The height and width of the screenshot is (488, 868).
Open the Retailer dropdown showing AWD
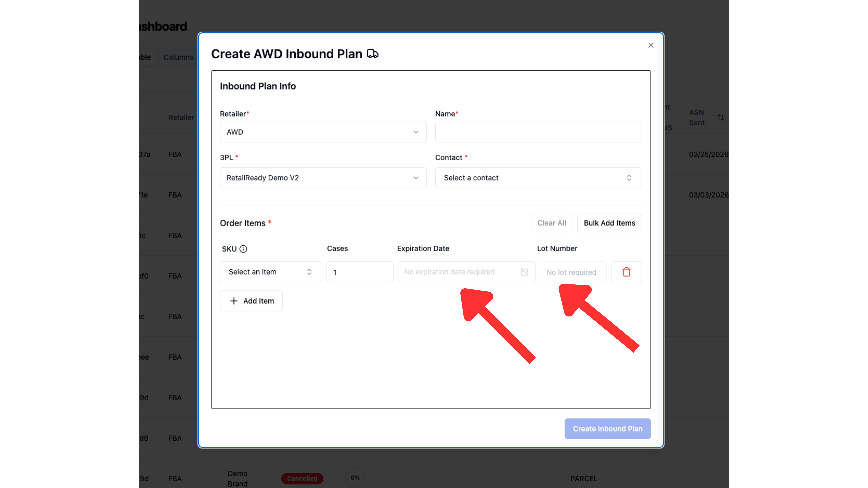tap(323, 132)
